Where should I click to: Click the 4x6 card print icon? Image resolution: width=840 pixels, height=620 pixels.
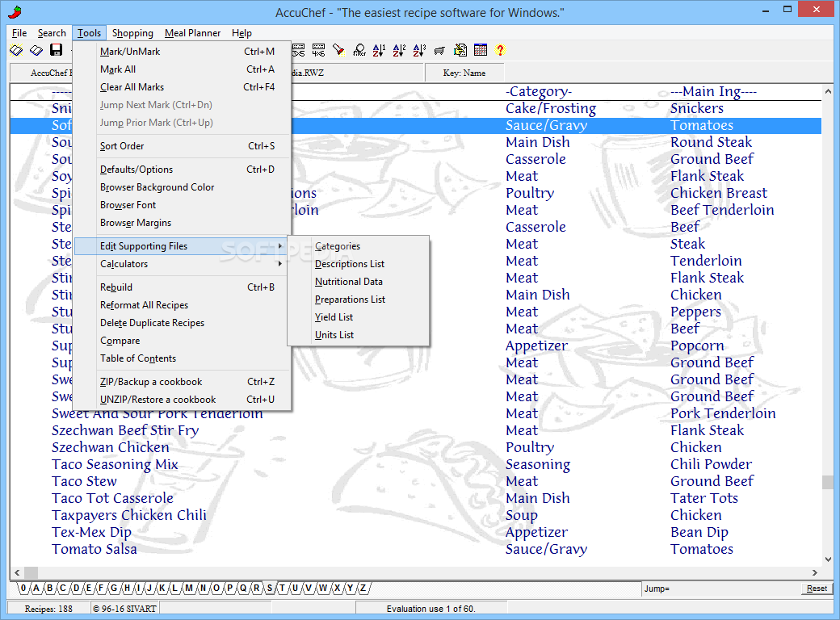coord(319,50)
